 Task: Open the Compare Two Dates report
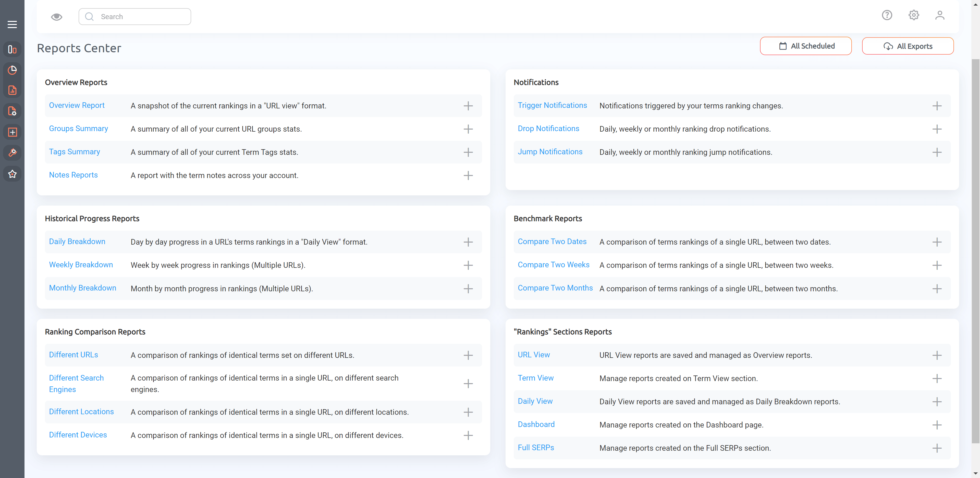(x=552, y=242)
